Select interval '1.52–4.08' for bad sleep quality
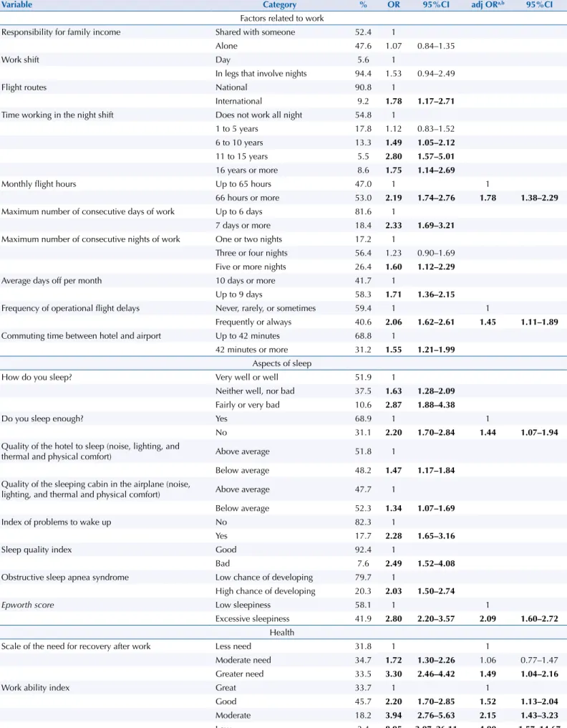The image size is (567, 728). 436,564
